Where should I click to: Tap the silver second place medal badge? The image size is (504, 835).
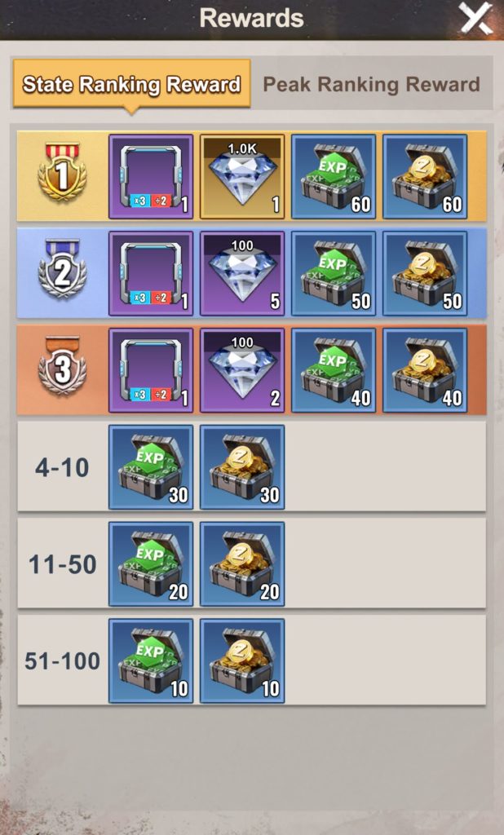pos(62,268)
